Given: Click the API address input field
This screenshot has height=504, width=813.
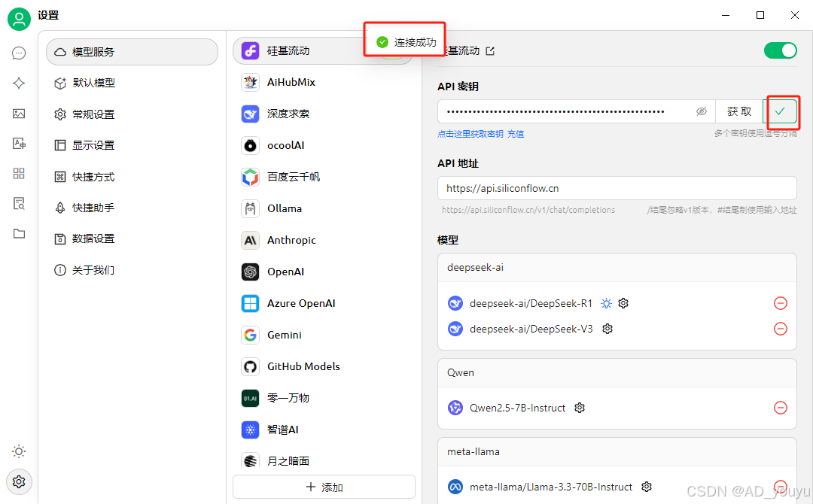Looking at the screenshot, I should pos(617,188).
